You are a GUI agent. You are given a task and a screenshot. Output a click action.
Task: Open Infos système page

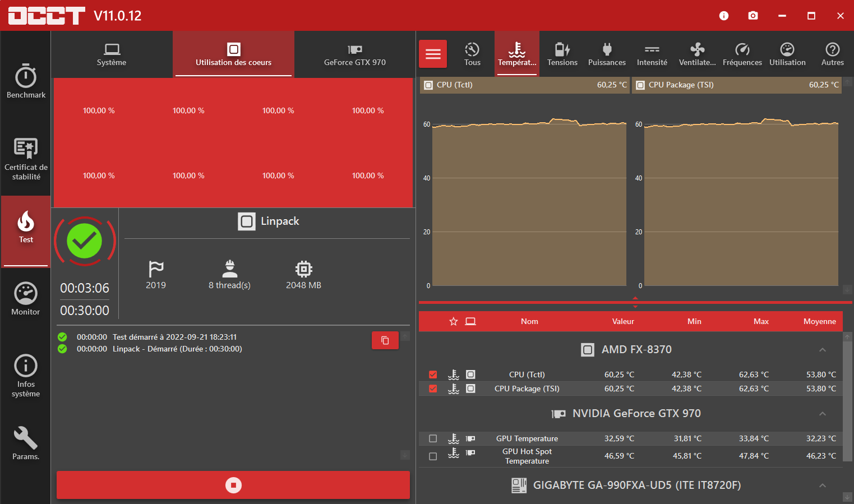(26, 376)
